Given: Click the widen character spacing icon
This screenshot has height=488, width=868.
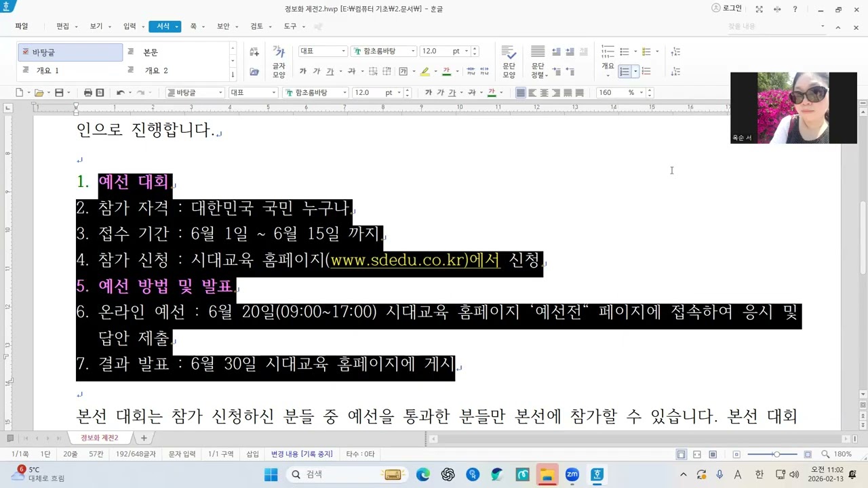Looking at the screenshot, I should click(x=486, y=71).
